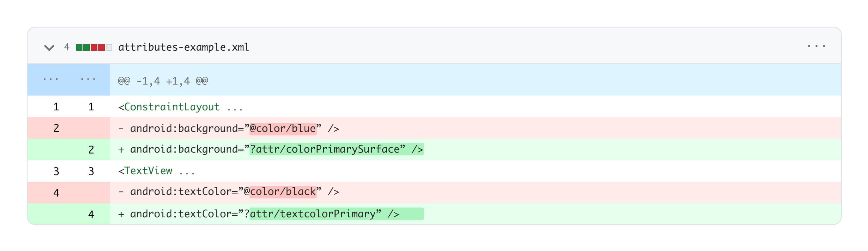Click the highlighted @color/blue removed text

point(283,129)
